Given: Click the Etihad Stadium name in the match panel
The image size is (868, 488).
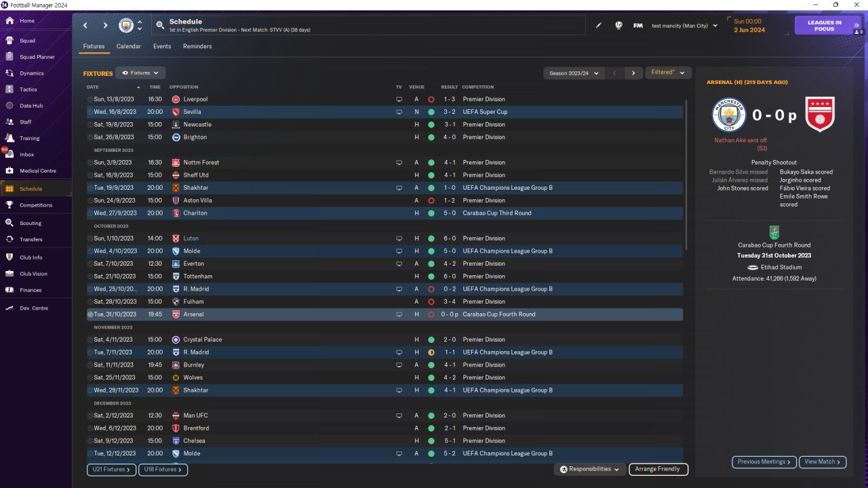Looking at the screenshot, I should [x=780, y=267].
